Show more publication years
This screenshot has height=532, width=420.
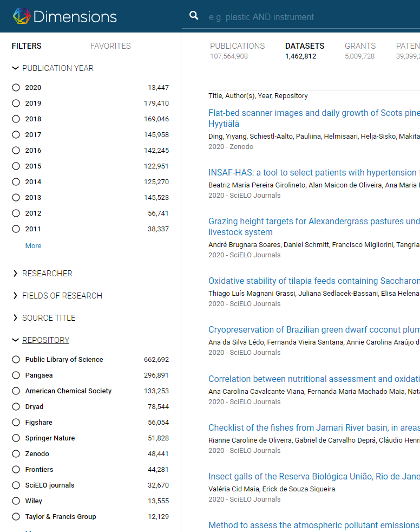pos(33,245)
